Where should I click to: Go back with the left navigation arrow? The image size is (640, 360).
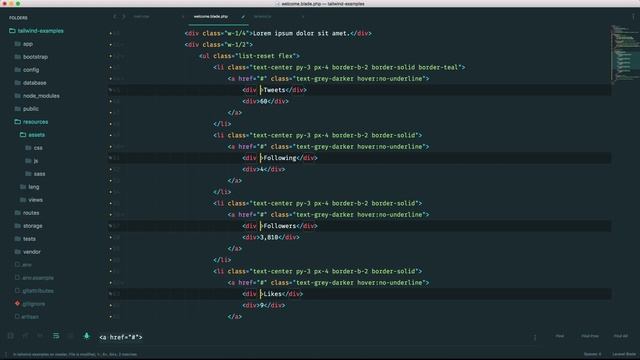(115, 16)
